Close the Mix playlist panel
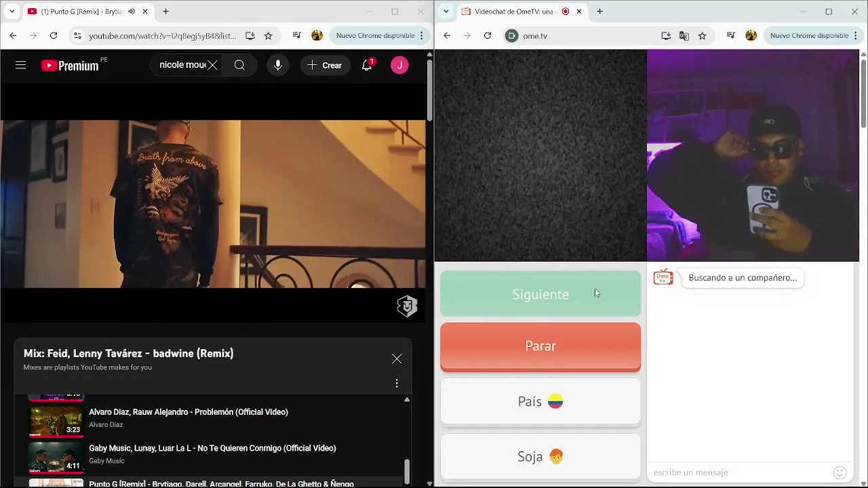Screen dimensions: 868x488 point(397,359)
